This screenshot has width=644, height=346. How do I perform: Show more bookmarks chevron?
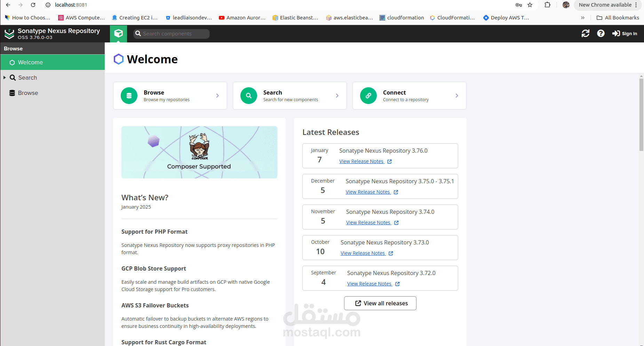pyautogui.click(x=583, y=18)
